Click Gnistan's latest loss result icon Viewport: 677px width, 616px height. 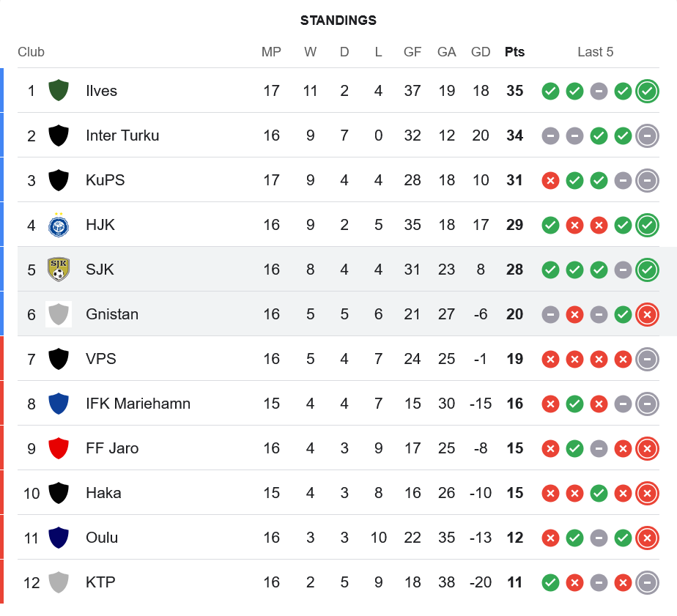[647, 314]
